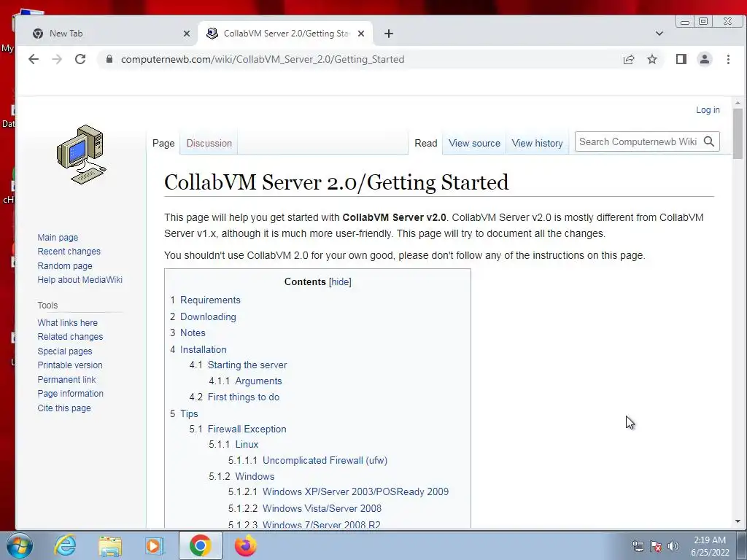
Task: Click the page scrollbar up arrow
Action: (738, 103)
